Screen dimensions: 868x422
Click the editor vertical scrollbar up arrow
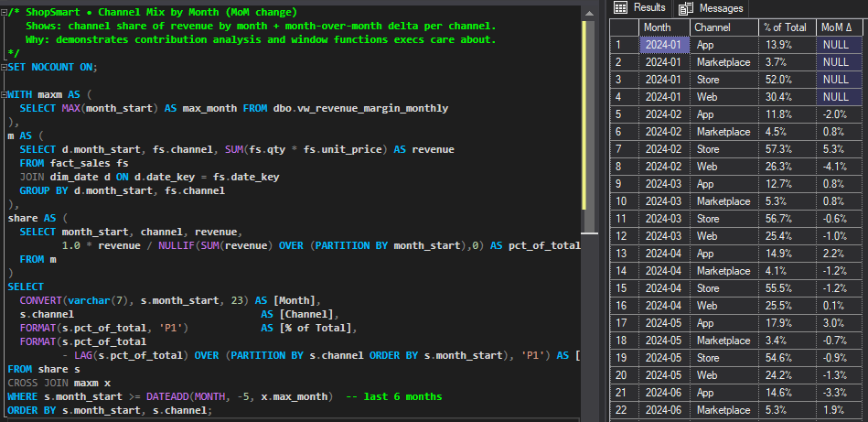click(x=590, y=12)
